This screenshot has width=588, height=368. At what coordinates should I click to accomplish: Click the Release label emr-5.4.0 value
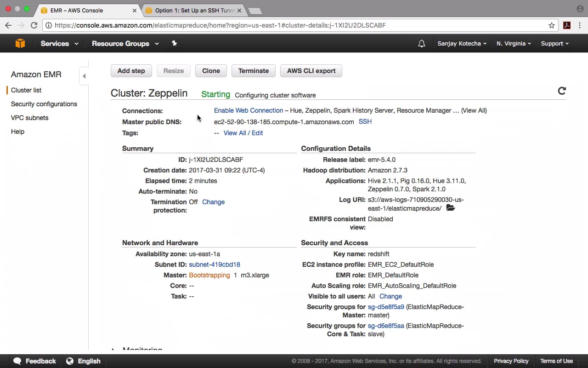(382, 160)
